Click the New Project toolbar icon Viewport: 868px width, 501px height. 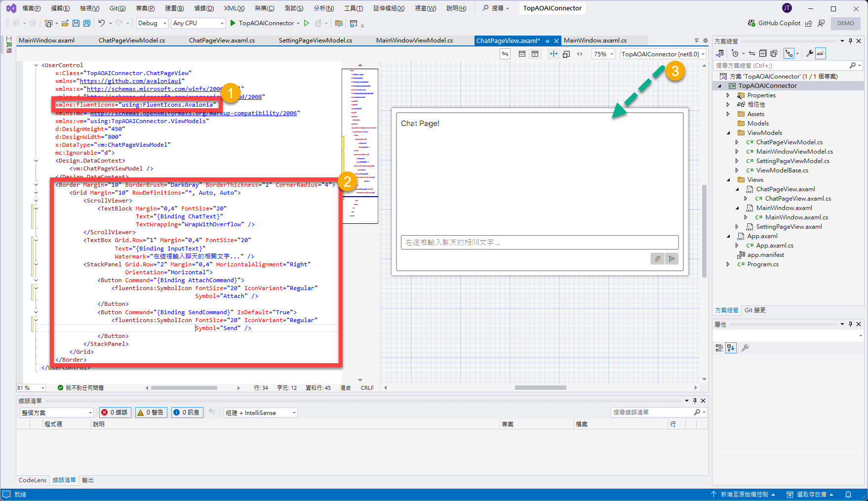(48, 23)
